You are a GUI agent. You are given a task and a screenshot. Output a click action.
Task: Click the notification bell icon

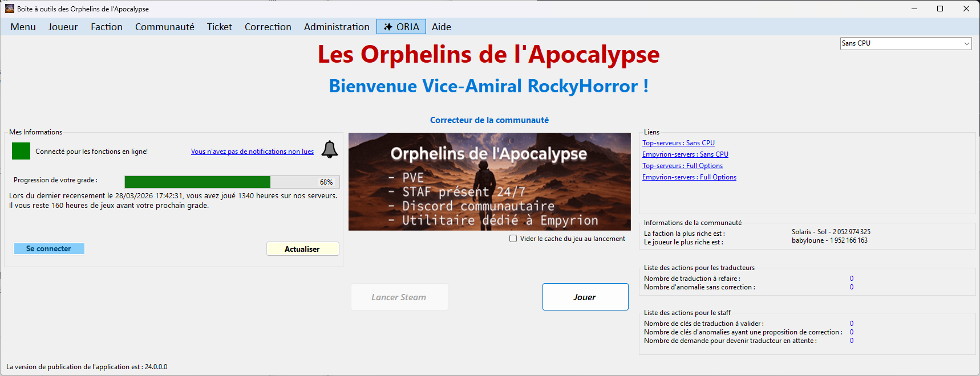pos(330,149)
